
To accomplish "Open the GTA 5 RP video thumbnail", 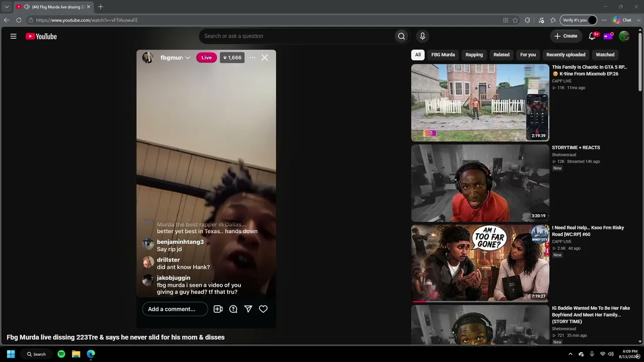I will 480,103.
